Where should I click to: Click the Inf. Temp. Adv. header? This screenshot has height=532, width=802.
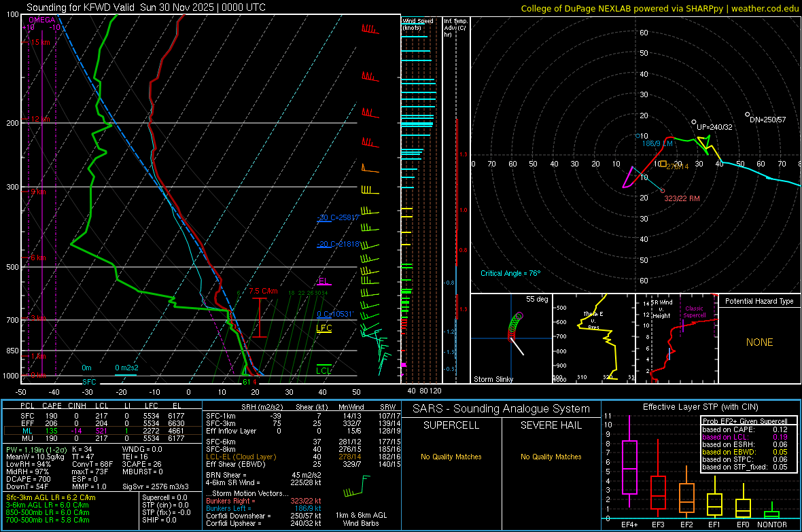[455, 28]
